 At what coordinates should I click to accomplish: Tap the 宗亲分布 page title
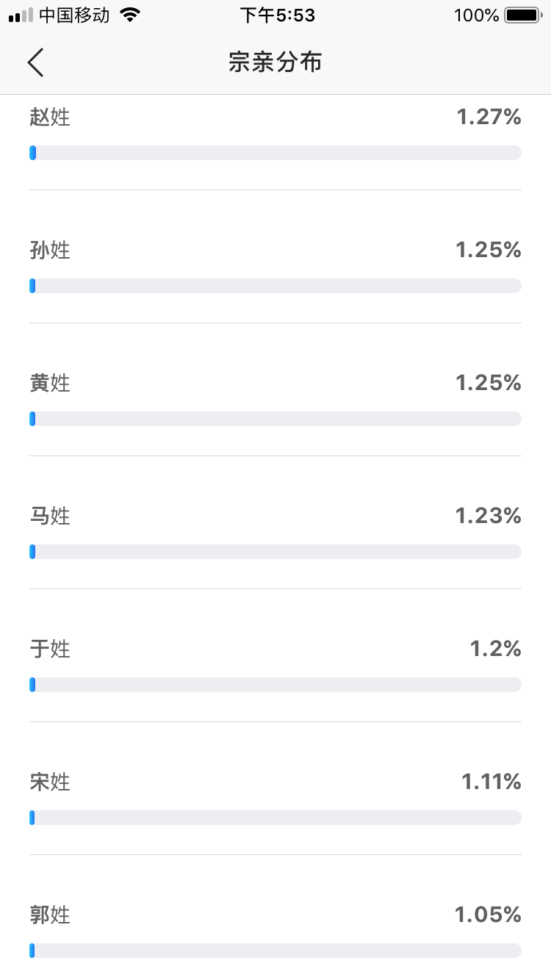pos(275,62)
